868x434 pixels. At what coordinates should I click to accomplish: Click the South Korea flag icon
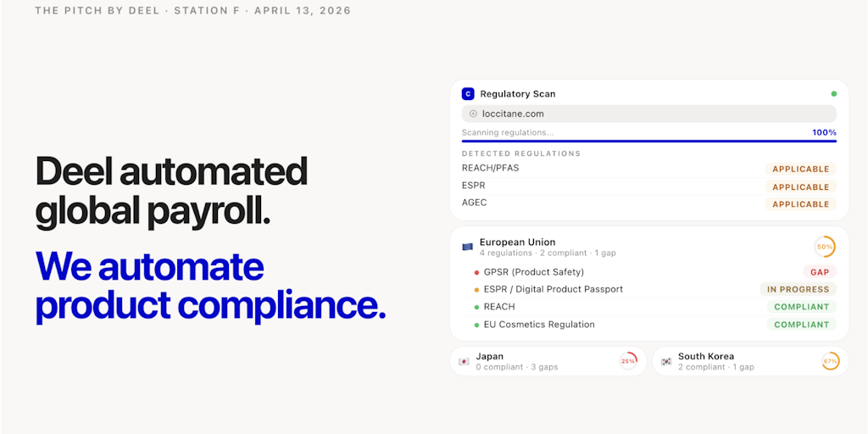tap(666, 361)
